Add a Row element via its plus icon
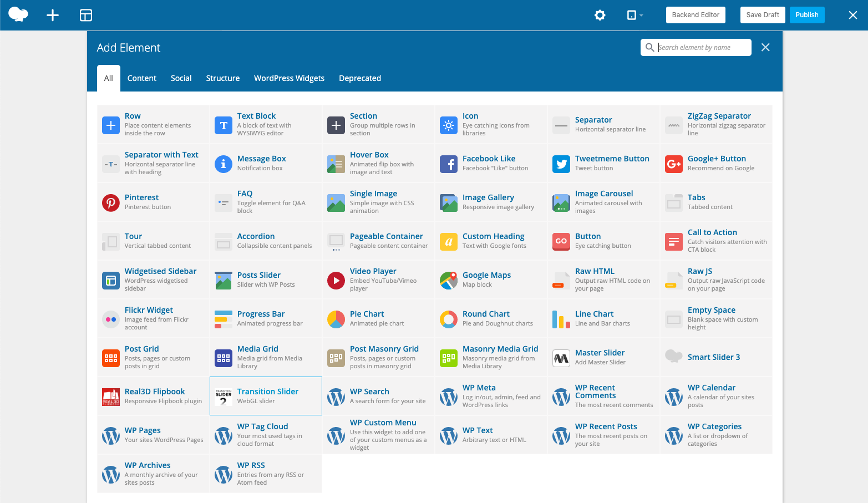The height and width of the screenshot is (503, 868). point(111,125)
